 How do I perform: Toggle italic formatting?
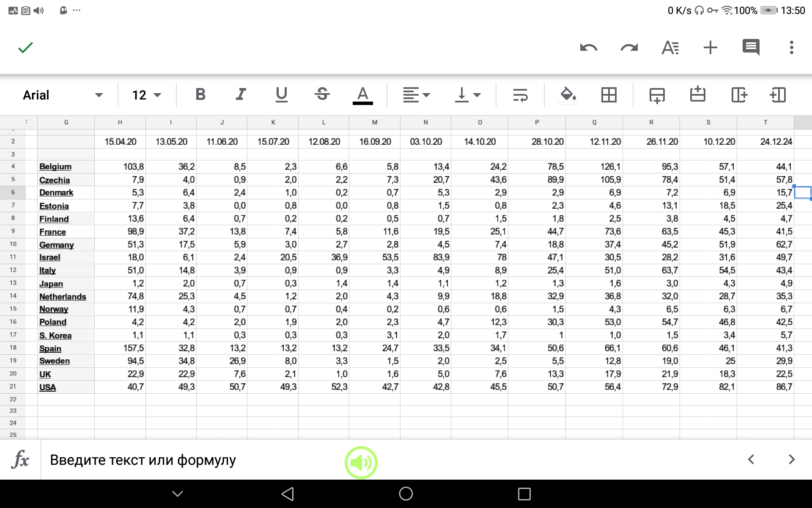241,94
